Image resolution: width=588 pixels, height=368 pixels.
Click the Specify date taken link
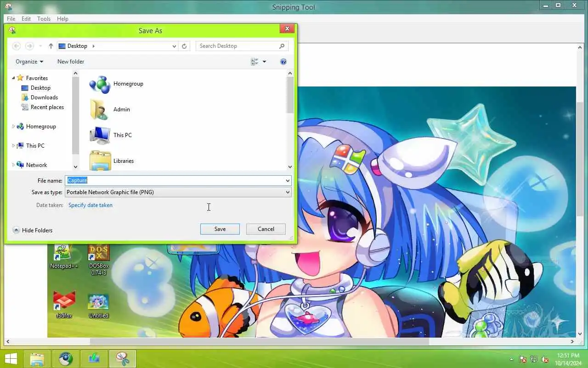90,205
